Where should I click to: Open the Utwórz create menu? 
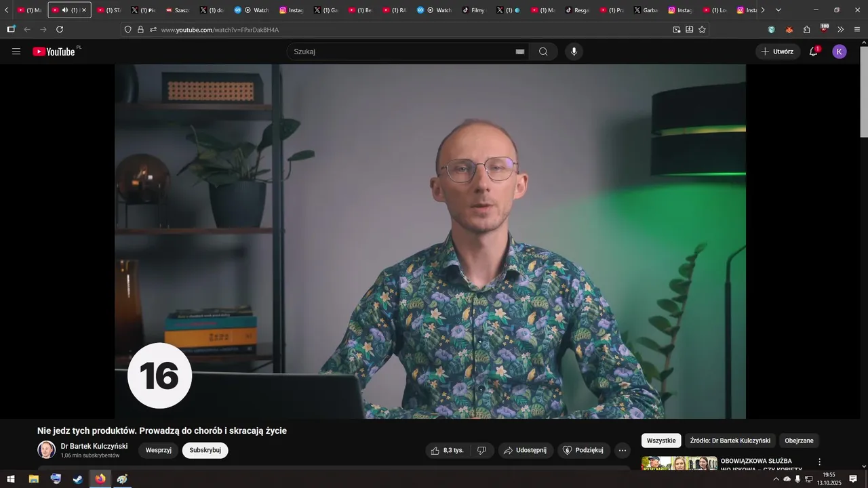coord(778,52)
